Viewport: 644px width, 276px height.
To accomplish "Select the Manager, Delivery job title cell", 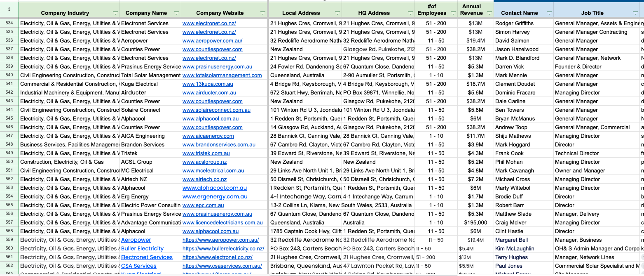I will click(x=597, y=214).
